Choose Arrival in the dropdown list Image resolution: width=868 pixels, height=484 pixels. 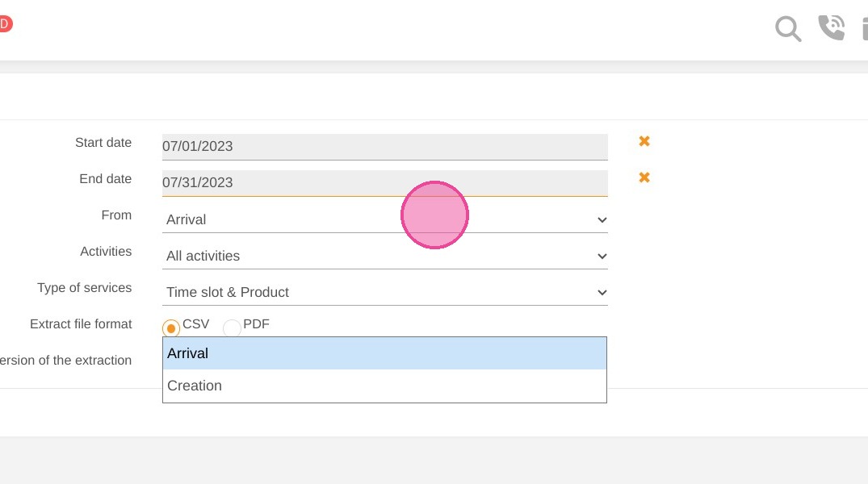pyautogui.click(x=384, y=353)
